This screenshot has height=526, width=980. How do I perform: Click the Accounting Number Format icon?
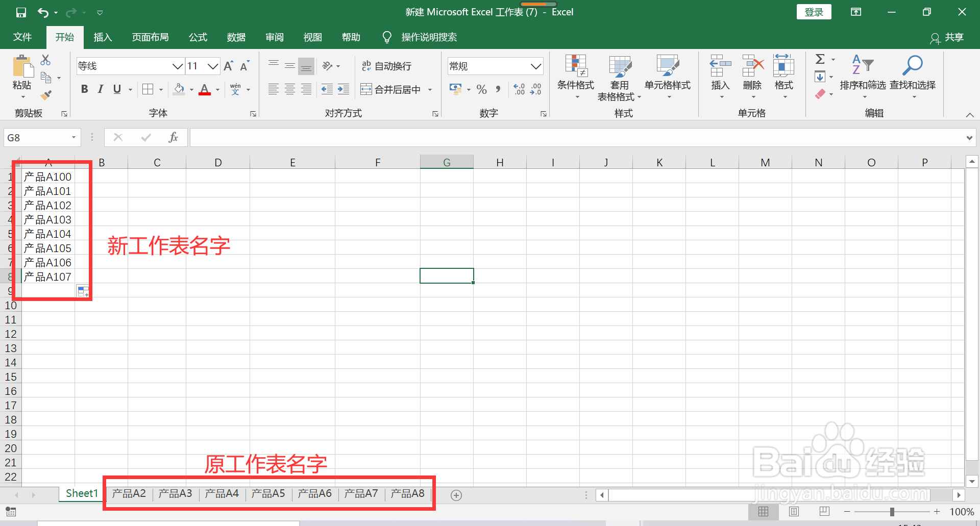[455, 89]
